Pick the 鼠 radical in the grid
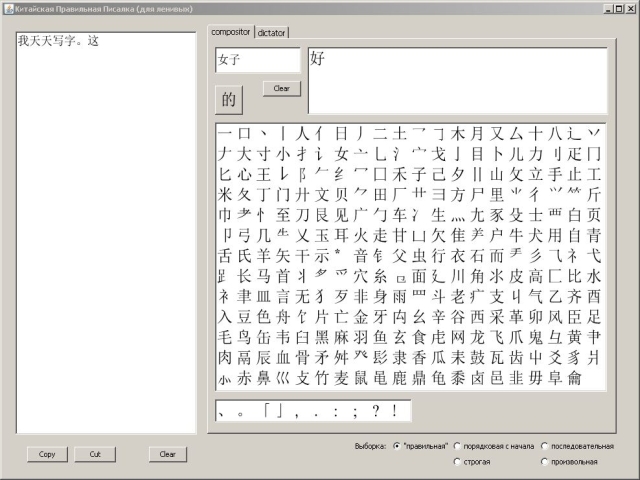Viewport: 640px width, 480px height. [360, 378]
